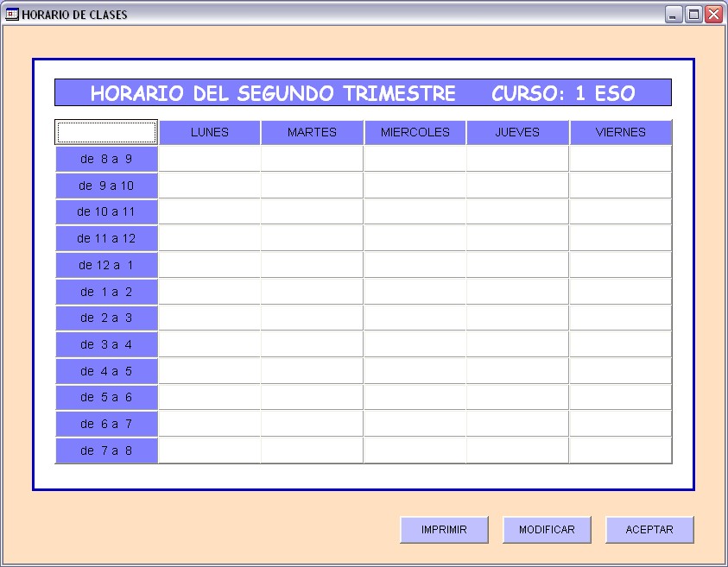Click the MIERCOLES cell for 3 a 4
This screenshot has height=567, width=728.
[x=415, y=344]
